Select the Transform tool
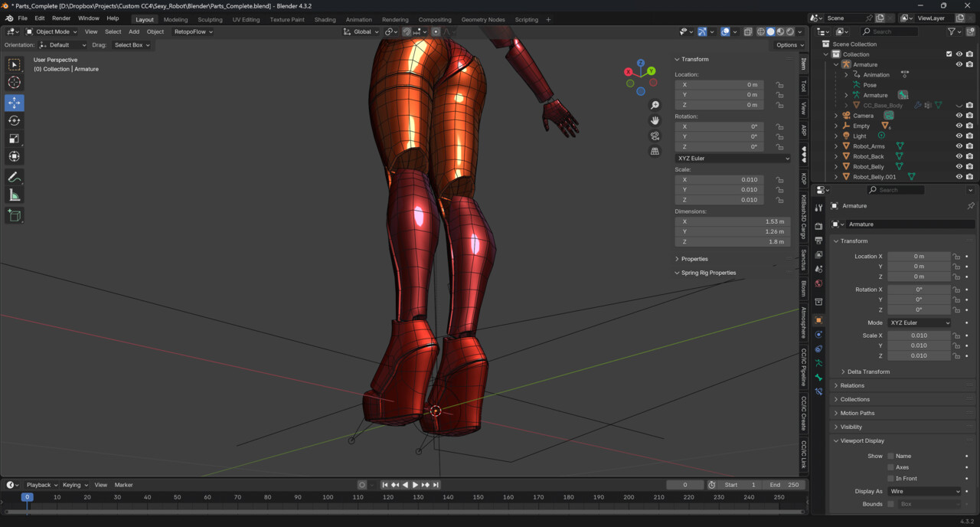 [x=15, y=156]
